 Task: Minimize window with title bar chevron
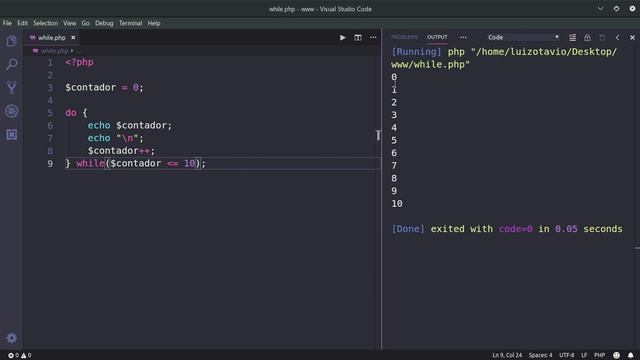click(600, 9)
